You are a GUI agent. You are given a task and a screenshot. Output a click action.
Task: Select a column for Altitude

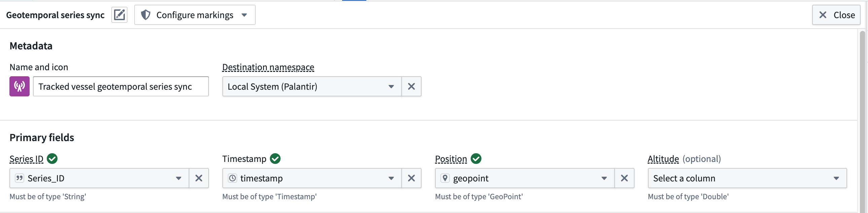747,178
